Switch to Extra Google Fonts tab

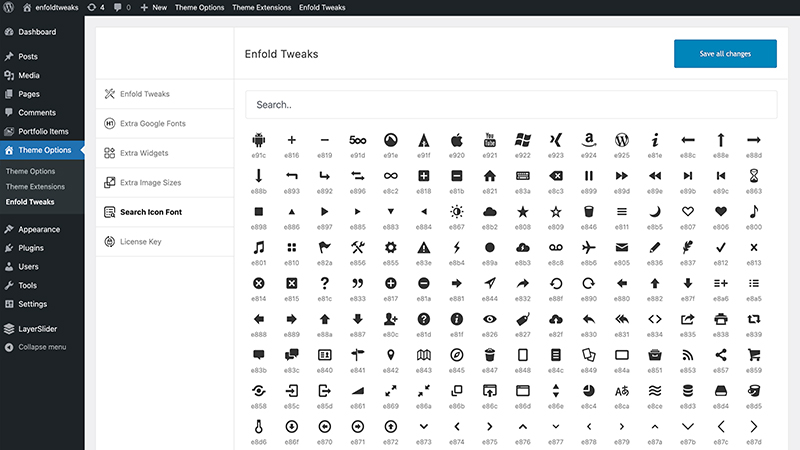click(165, 123)
